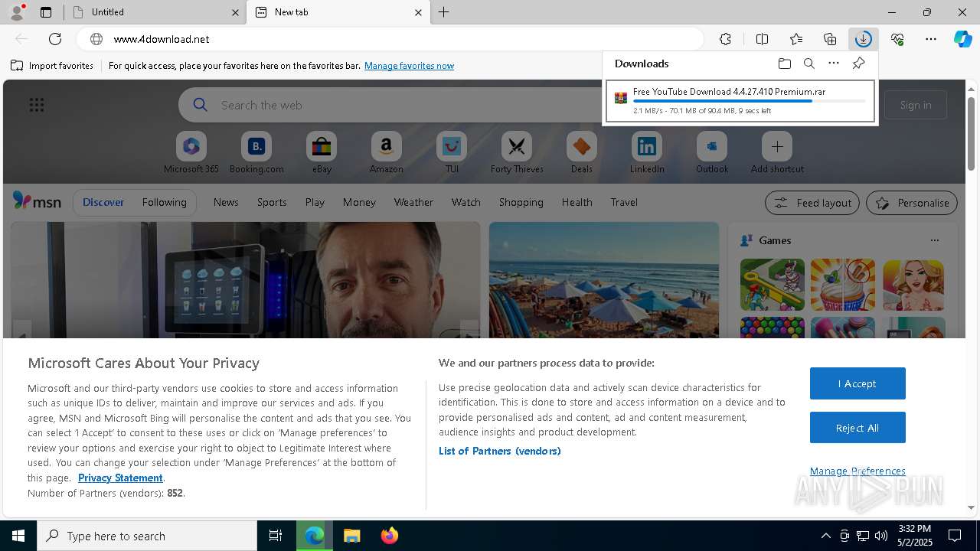Open the Forty Thieves shortcut
This screenshot has height=551, width=980.
point(517,153)
